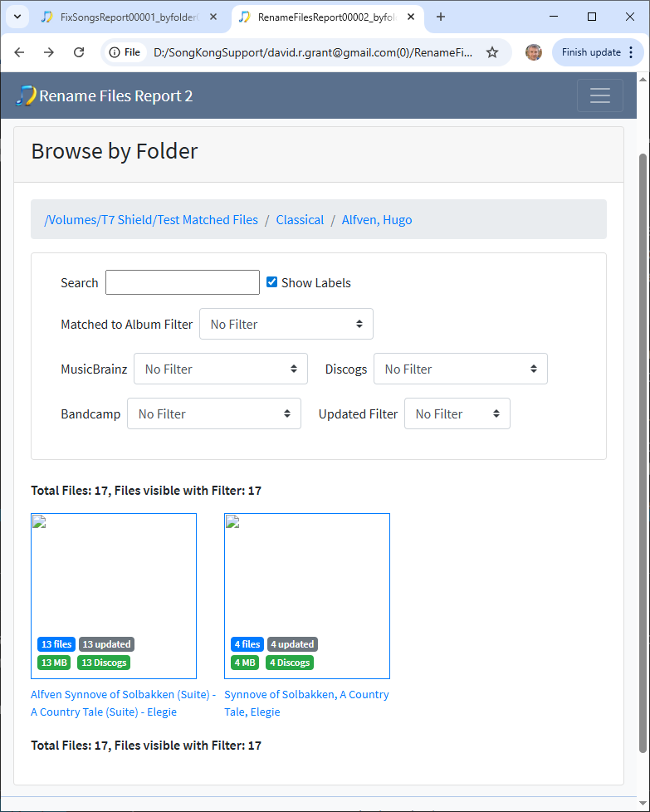The width and height of the screenshot is (650, 812).
Task: Click the SongKong music note logo
Action: [26, 95]
